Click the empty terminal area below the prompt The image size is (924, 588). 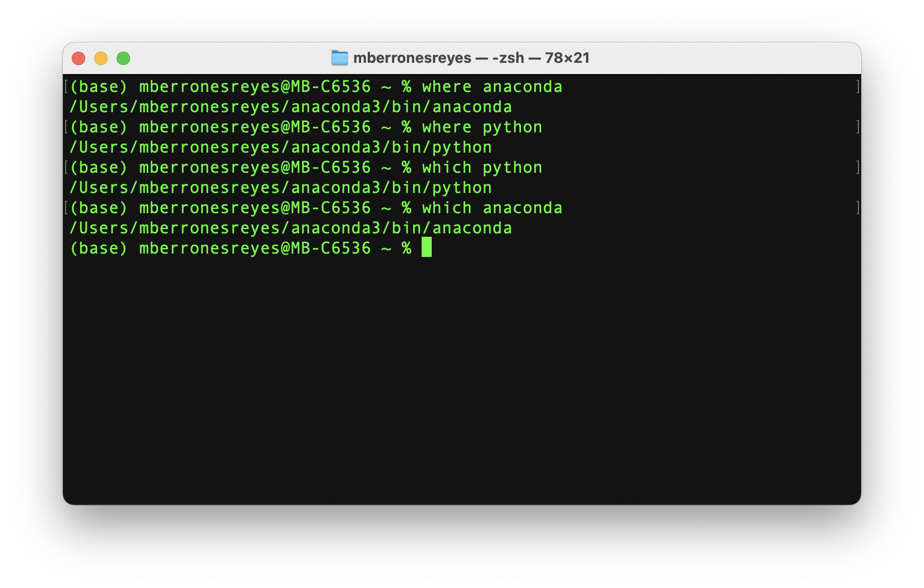pos(460,365)
